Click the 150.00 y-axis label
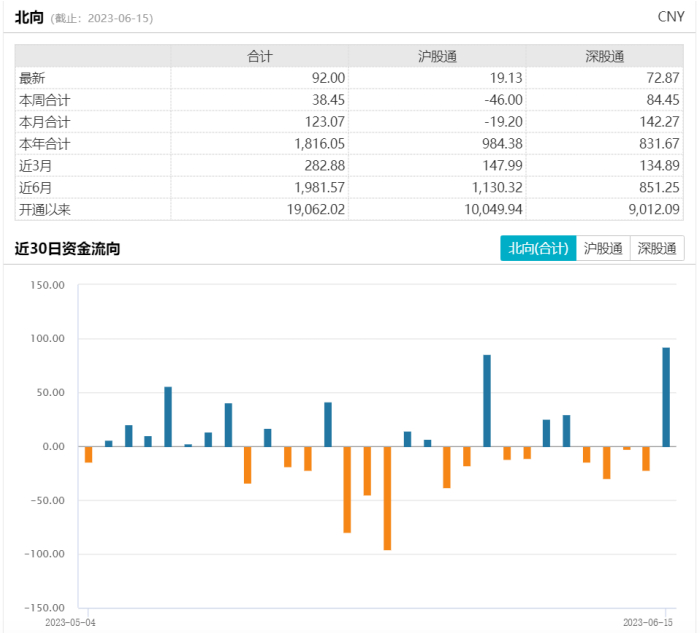The width and height of the screenshot is (700, 633). (x=47, y=285)
